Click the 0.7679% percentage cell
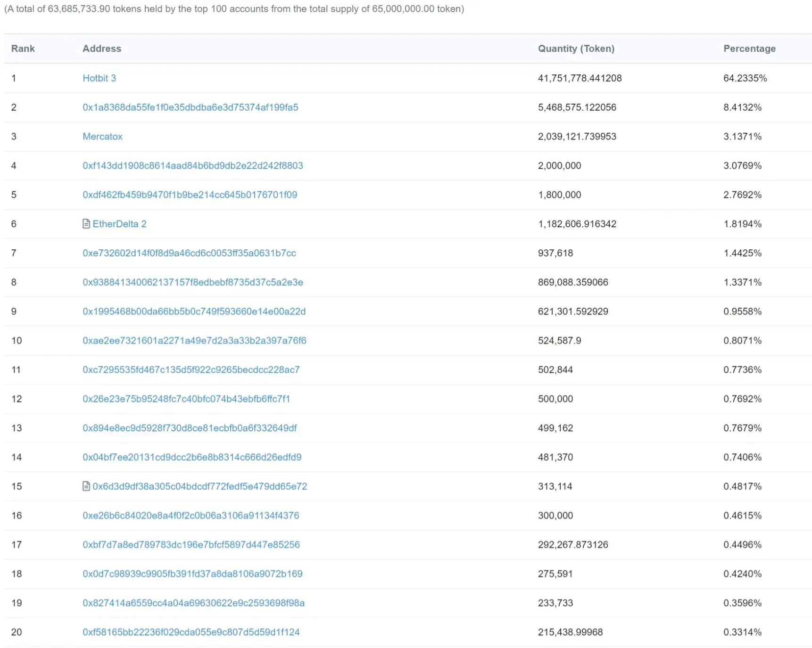This screenshot has height=648, width=812. 743,428
